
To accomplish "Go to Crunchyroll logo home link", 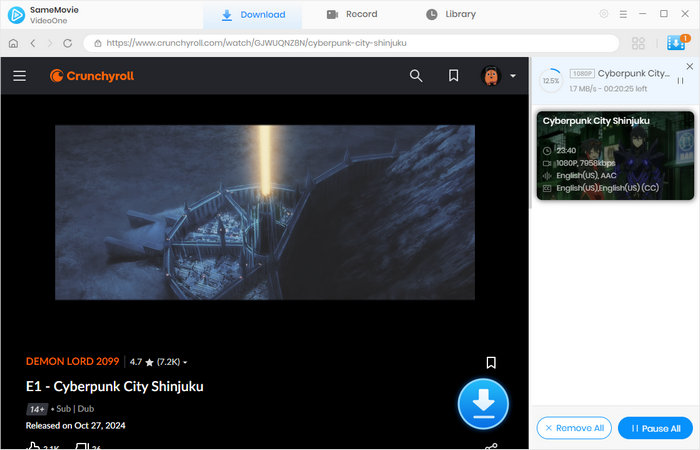I will 92,76.
